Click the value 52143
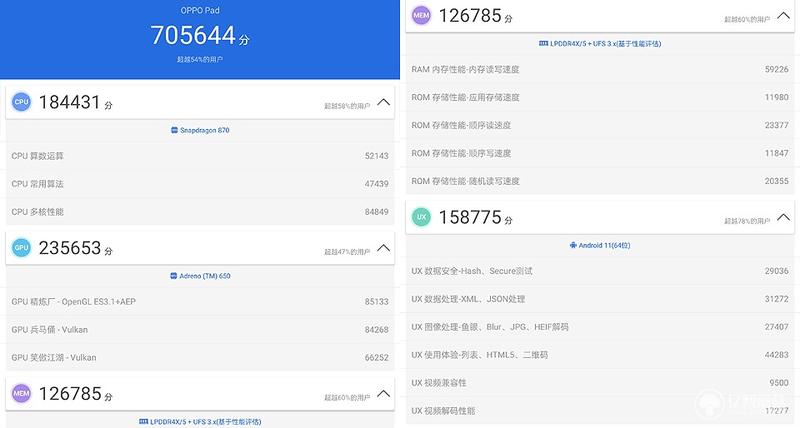Image resolution: width=800 pixels, height=428 pixels. click(x=377, y=156)
